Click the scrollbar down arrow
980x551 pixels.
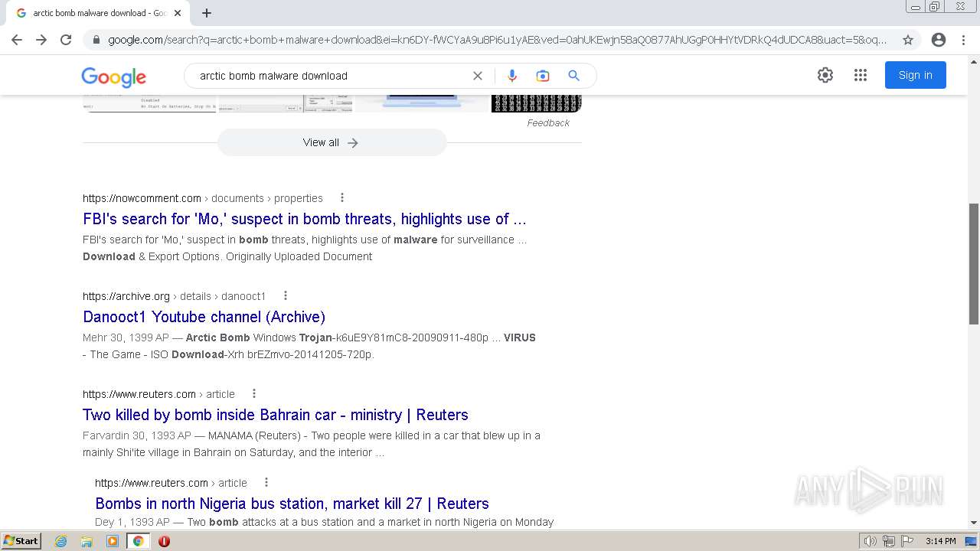pyautogui.click(x=974, y=523)
